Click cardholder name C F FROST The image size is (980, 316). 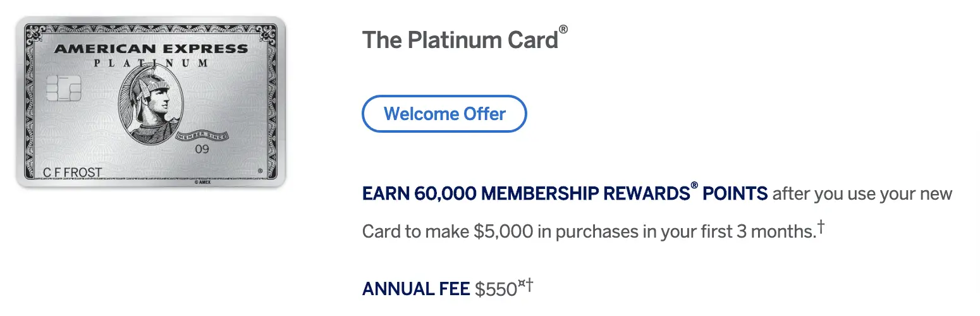point(71,173)
